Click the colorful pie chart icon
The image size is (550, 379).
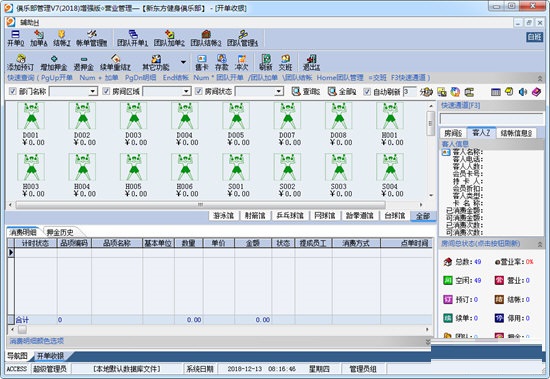455,92
